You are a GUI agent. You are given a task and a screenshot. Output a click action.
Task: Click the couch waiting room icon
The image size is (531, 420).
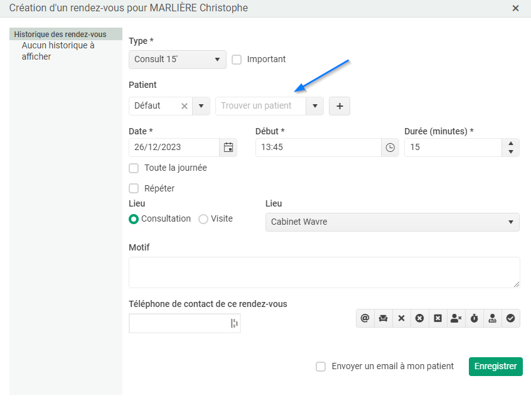click(383, 318)
